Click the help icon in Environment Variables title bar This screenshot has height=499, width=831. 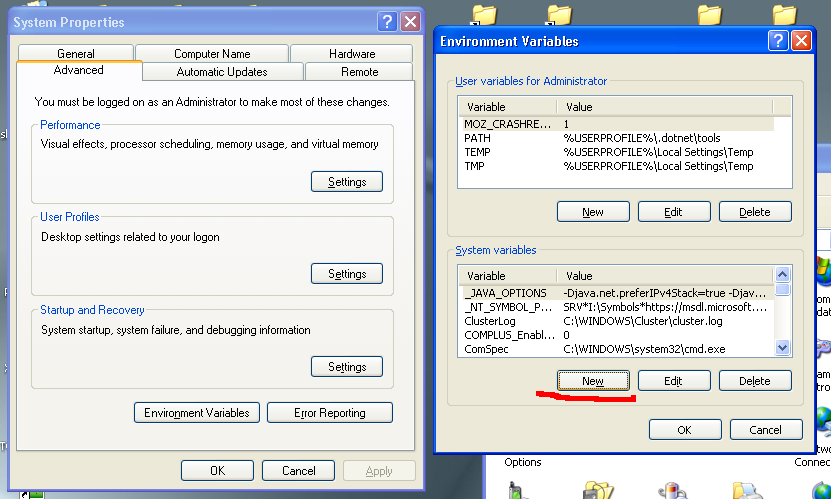778,41
